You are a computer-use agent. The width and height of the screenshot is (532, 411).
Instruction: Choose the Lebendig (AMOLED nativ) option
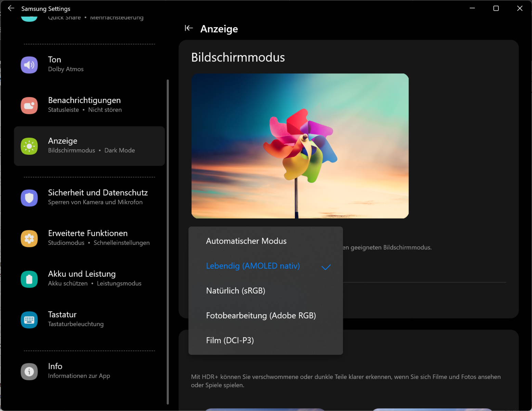click(x=253, y=266)
